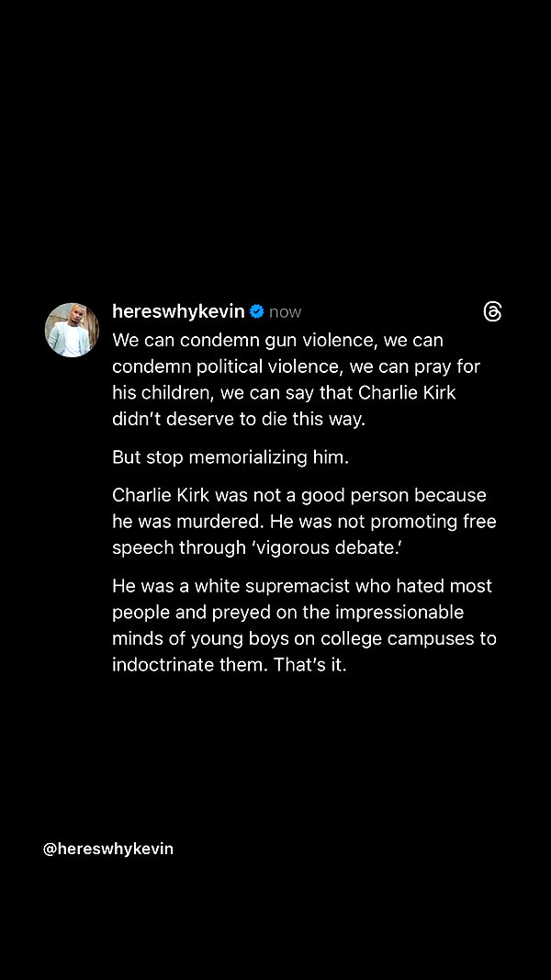Open the hereswhykevin username link

coord(179,311)
